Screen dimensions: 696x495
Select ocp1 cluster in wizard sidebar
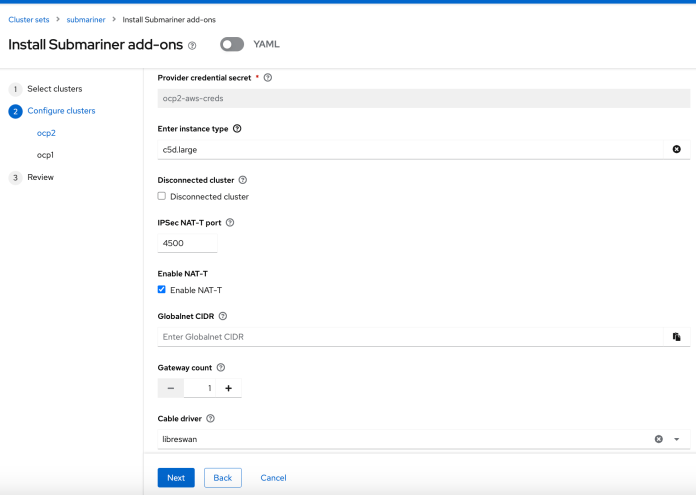tap(45, 155)
